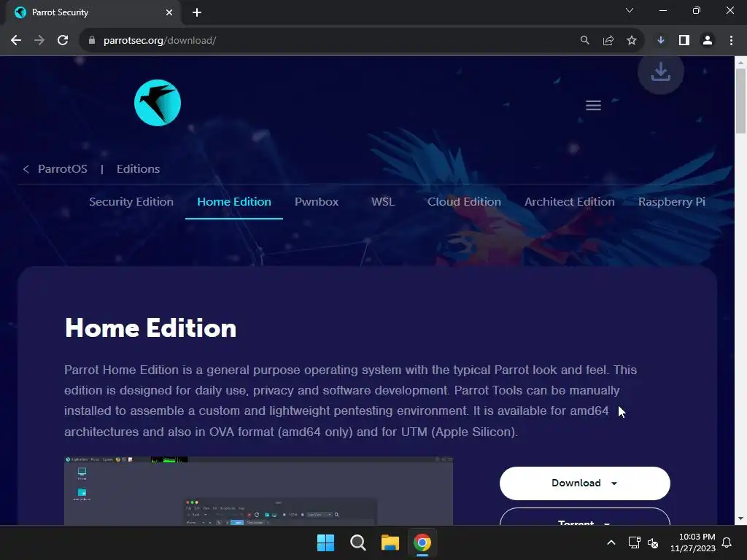Viewport: 747px width, 560px height.
Task: Open the Cloud Edition tab
Action: point(464,201)
